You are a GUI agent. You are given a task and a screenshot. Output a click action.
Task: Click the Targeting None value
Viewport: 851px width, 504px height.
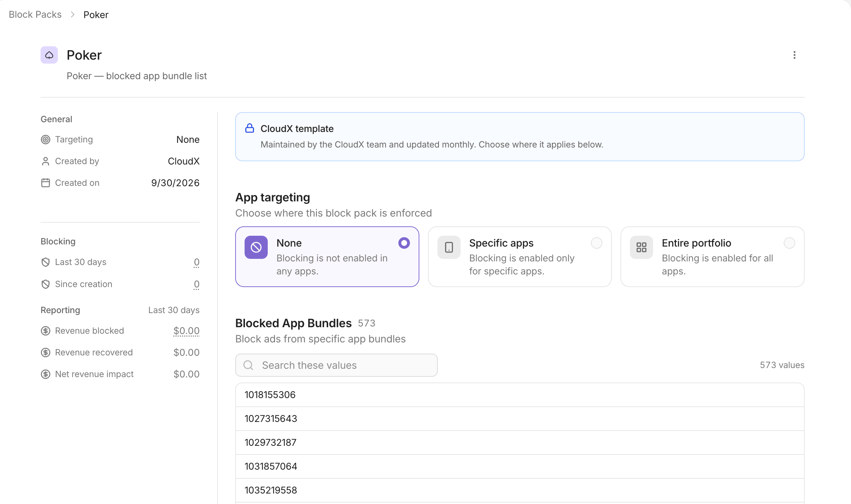pyautogui.click(x=188, y=140)
